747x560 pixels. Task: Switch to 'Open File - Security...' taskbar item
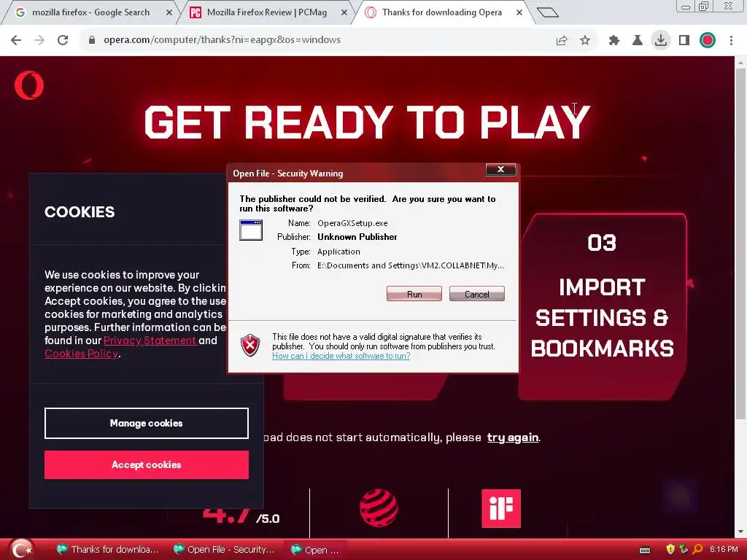(223, 550)
